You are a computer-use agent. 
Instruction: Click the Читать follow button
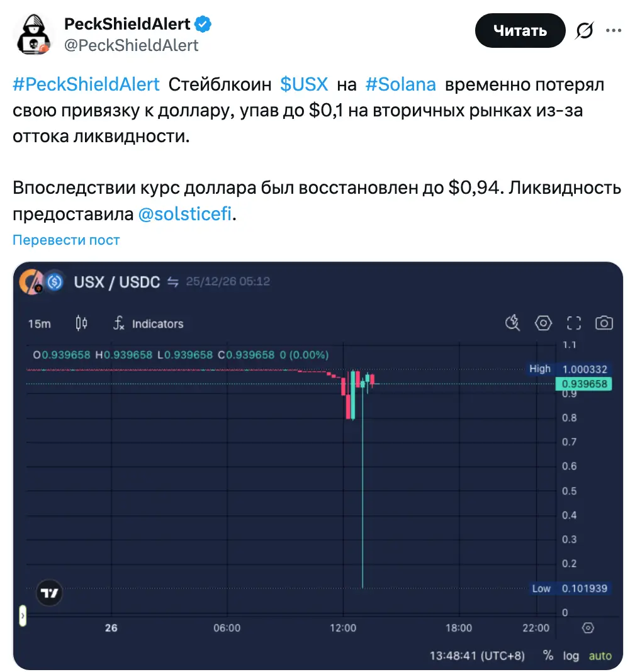pyautogui.click(x=520, y=30)
